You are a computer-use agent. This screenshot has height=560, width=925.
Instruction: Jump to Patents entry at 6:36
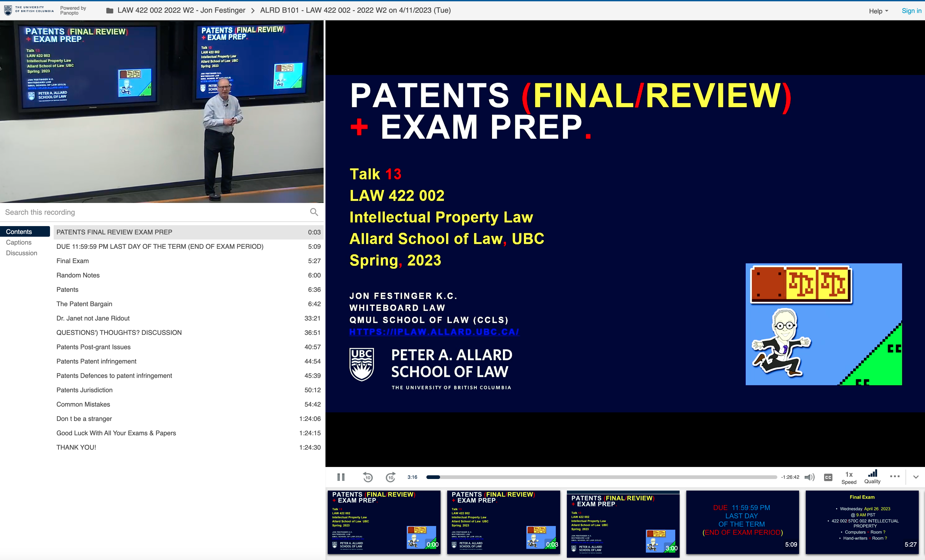pyautogui.click(x=188, y=289)
